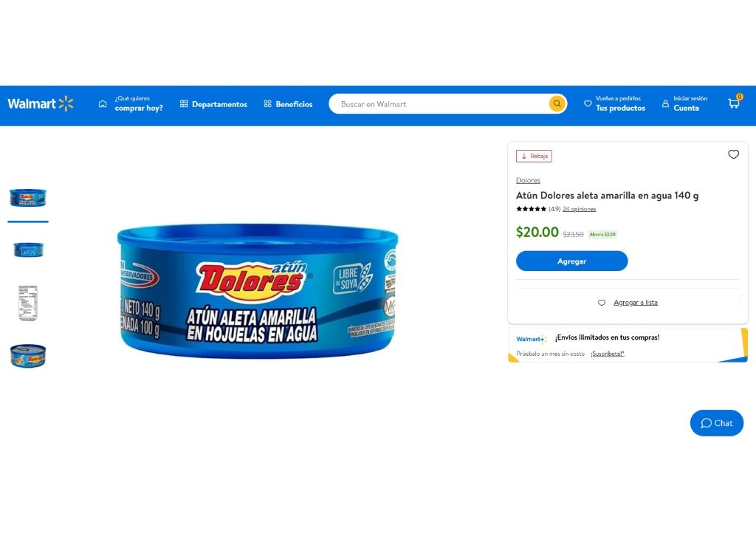
Task: Open the Chat button
Action: pos(716,423)
